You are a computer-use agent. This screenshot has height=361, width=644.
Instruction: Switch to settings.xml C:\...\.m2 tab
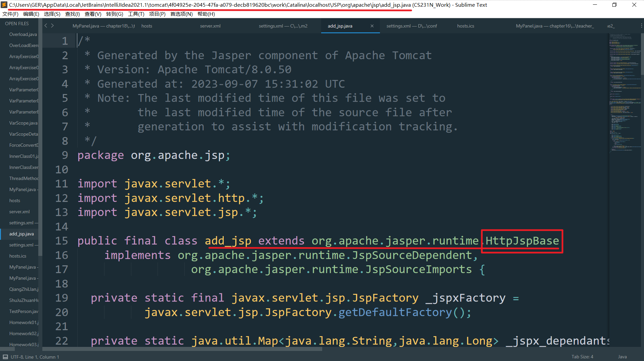[x=283, y=26]
